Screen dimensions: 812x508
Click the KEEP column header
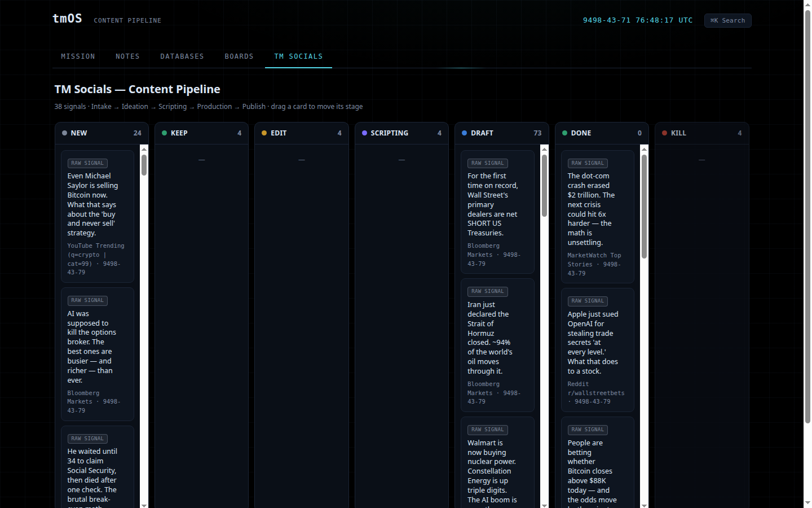(201, 133)
